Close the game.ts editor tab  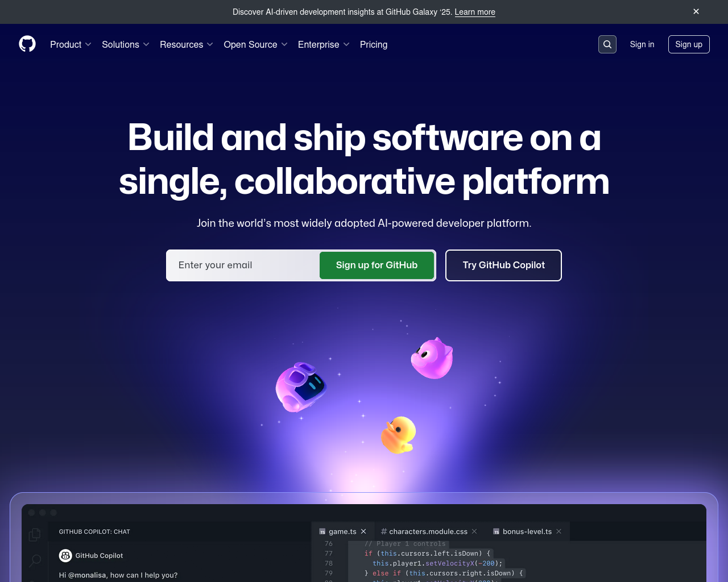363,531
